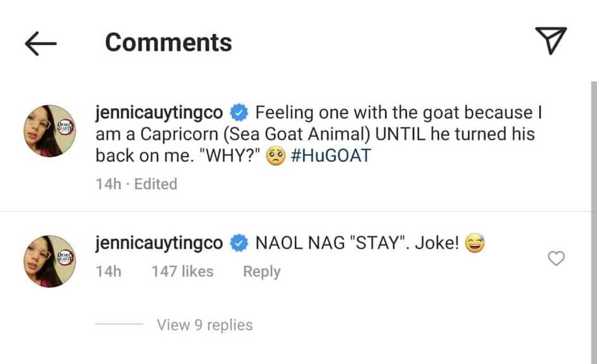This screenshot has width=597, height=364.
Task: Click the 14h timestamp beside 147 likes
Action: 108,272
